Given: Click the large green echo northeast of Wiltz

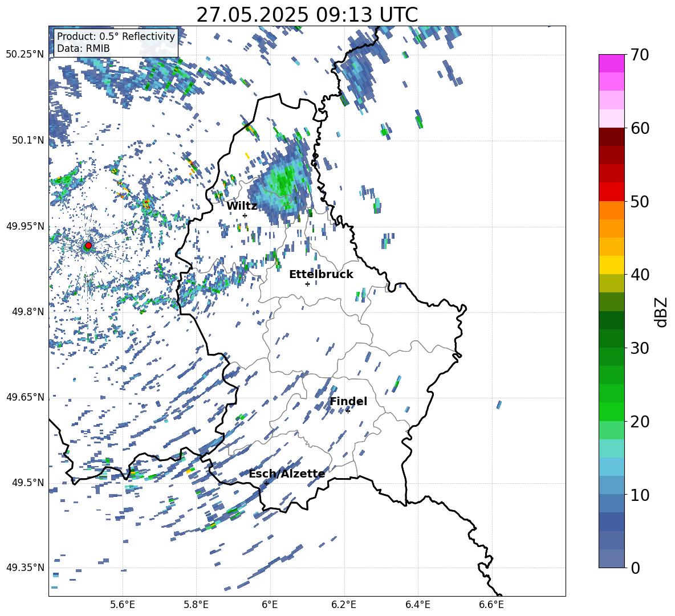Looking at the screenshot, I should tap(282, 183).
